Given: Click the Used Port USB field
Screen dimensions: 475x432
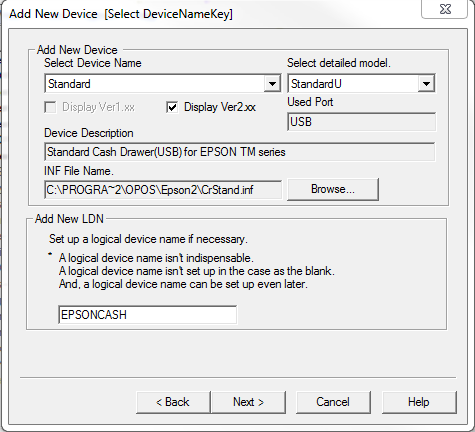Looking at the screenshot, I should click(x=361, y=122).
